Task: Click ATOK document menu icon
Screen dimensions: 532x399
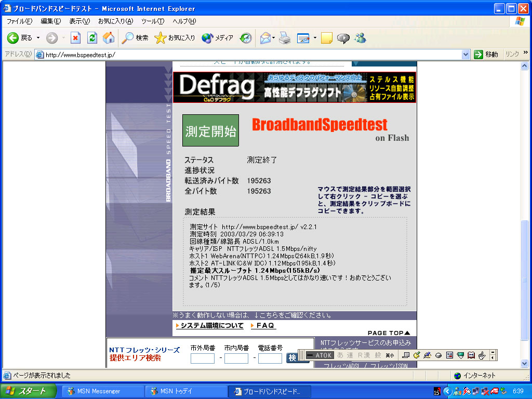Action: [x=406, y=355]
